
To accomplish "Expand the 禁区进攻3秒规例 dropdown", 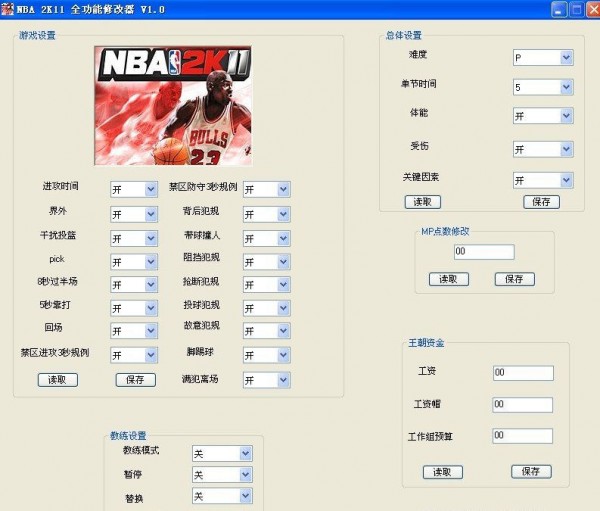I will [134, 355].
